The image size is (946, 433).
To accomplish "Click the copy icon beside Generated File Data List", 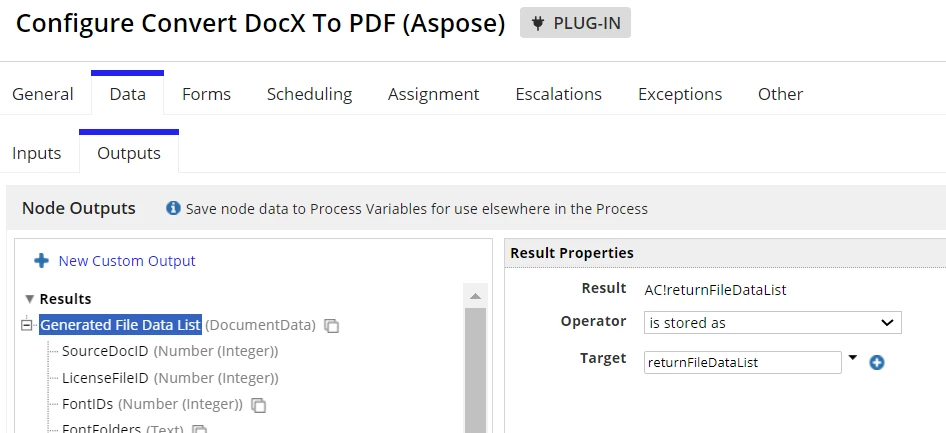I will (x=331, y=326).
